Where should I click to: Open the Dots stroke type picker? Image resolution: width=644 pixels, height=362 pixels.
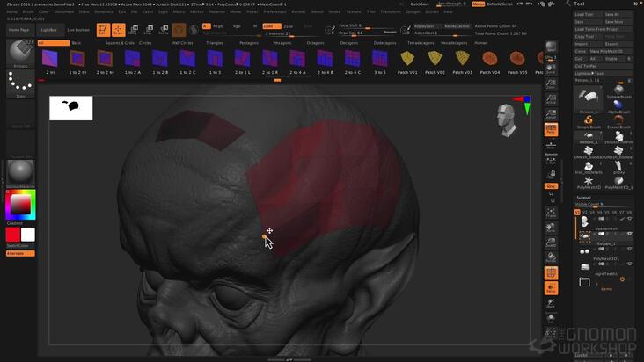20,83
